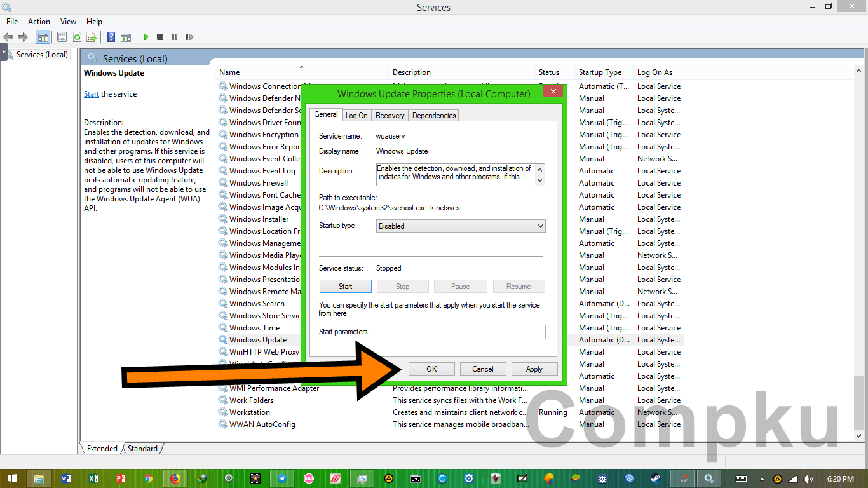The image size is (868, 488).
Task: Open the File menu
Action: pyautogui.click(x=12, y=22)
